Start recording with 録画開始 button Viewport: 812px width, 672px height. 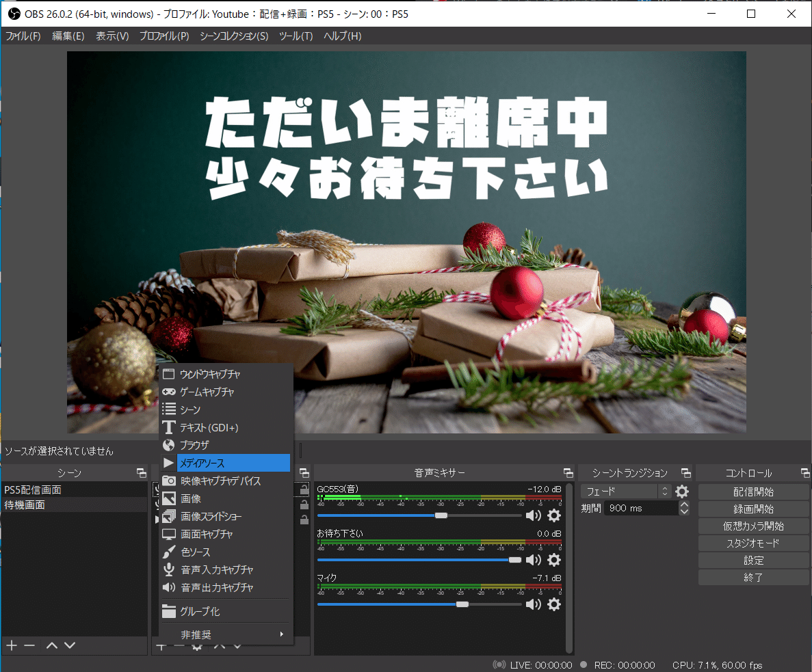753,509
